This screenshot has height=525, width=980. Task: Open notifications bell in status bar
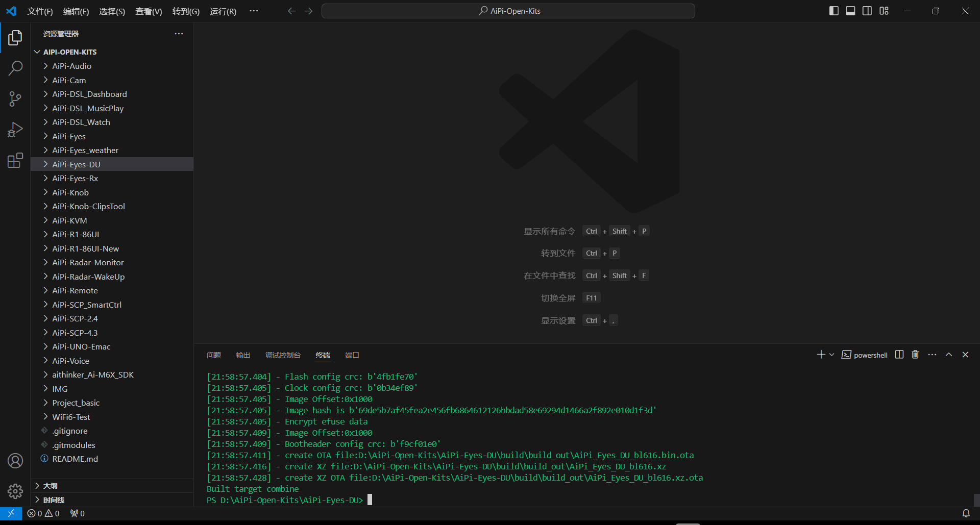coord(966,513)
